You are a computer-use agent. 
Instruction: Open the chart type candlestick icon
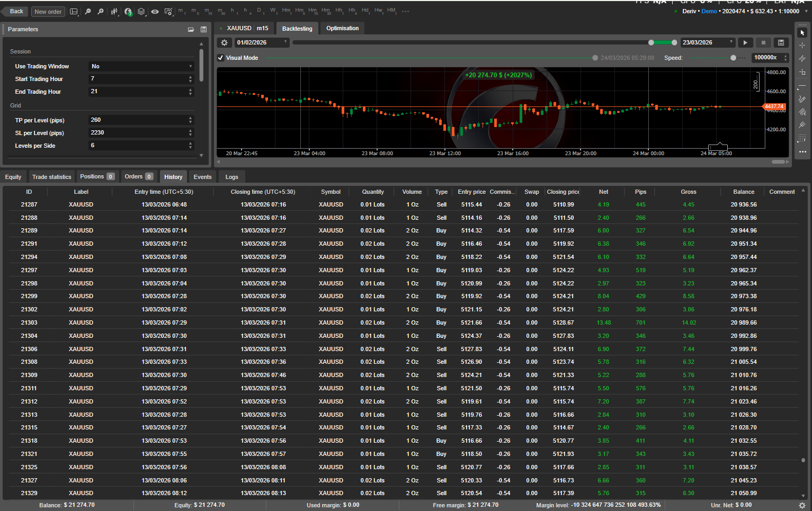114,12
